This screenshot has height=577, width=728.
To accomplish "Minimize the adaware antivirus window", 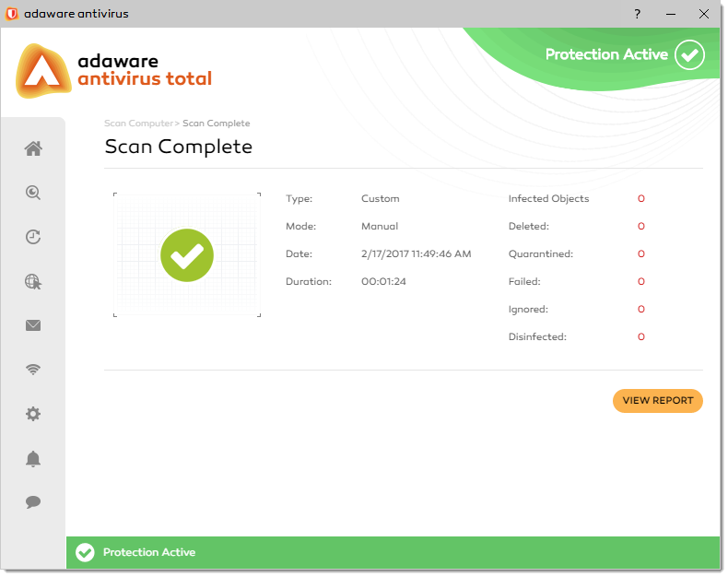I will coord(671,15).
